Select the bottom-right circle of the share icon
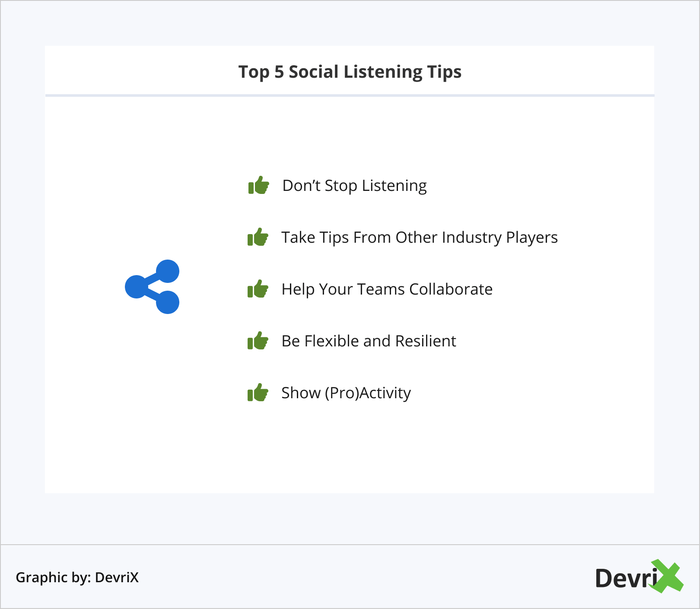This screenshot has height=609, width=700. tap(167, 302)
